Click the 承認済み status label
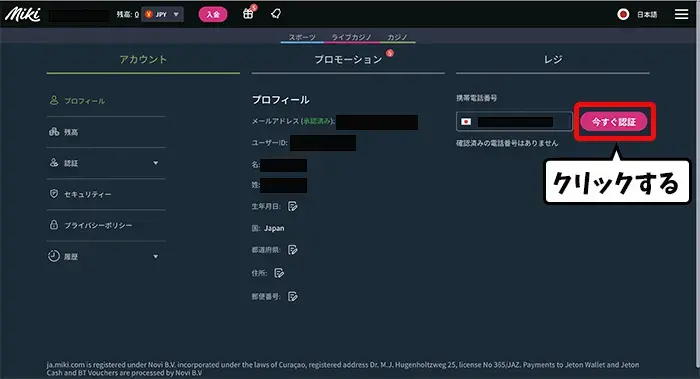 tap(317, 121)
